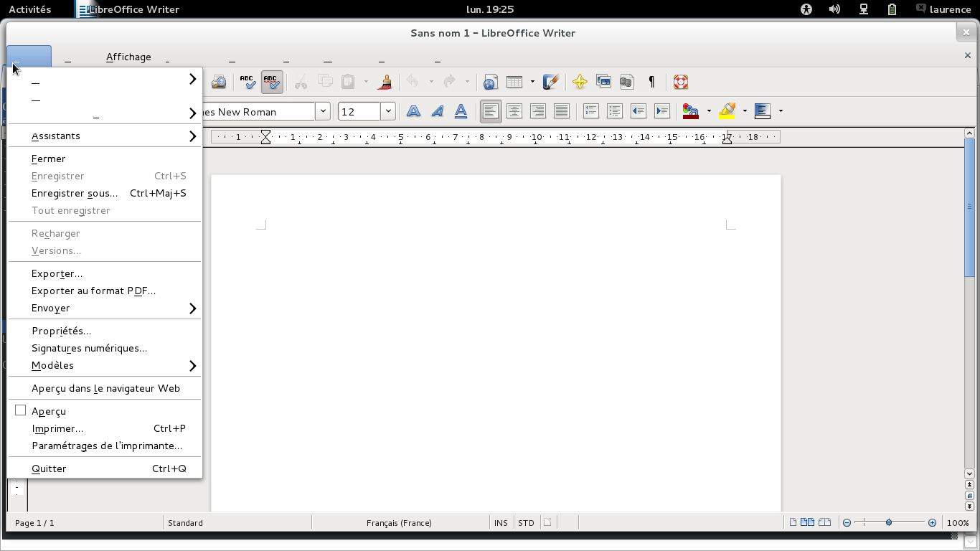
Task: Insert a table with the table icon
Action: click(x=514, y=82)
